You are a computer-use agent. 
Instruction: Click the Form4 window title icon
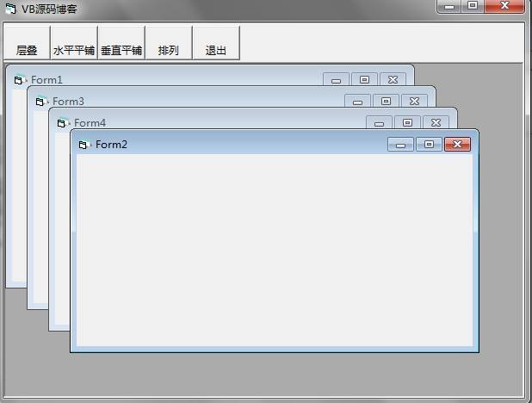point(62,123)
